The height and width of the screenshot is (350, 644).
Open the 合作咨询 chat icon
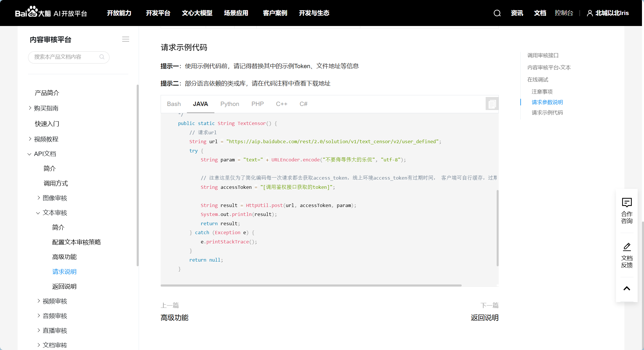tap(627, 203)
